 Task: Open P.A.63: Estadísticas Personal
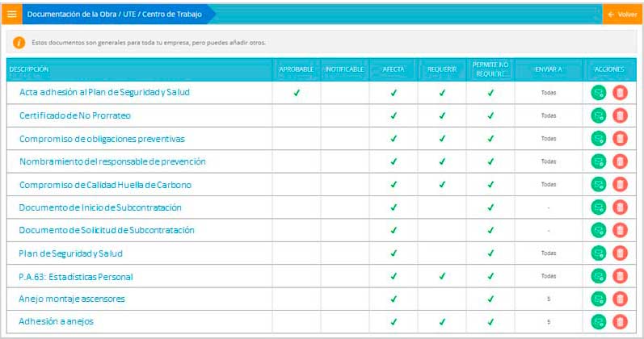(76, 277)
